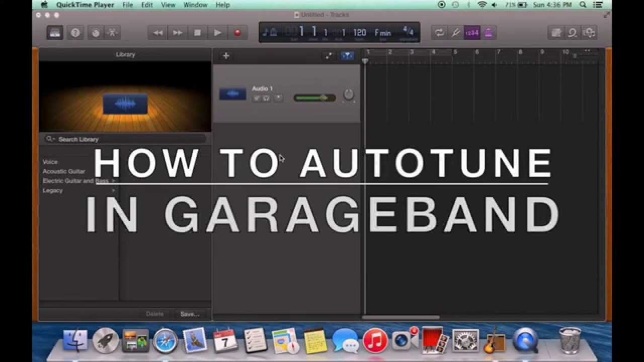Open the Media Browser button

[589, 33]
